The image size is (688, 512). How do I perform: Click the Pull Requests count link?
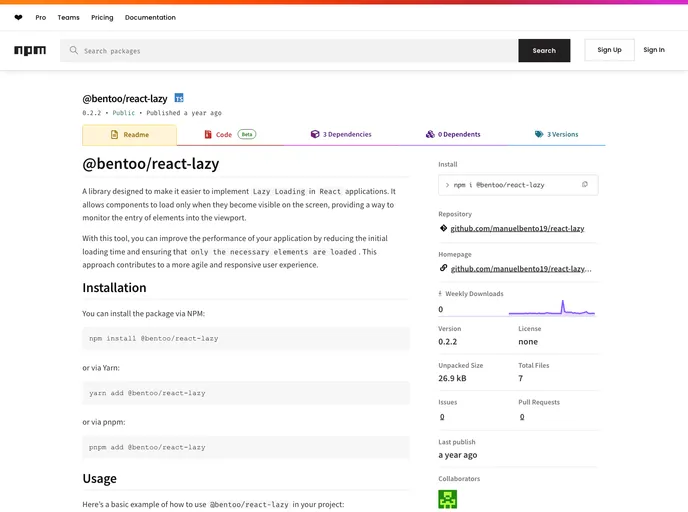click(x=522, y=416)
